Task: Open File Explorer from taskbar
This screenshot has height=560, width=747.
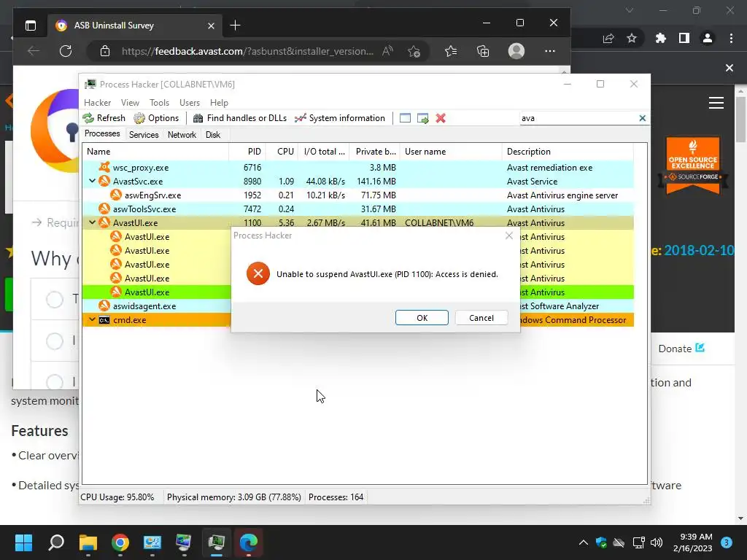Action: 88,542
